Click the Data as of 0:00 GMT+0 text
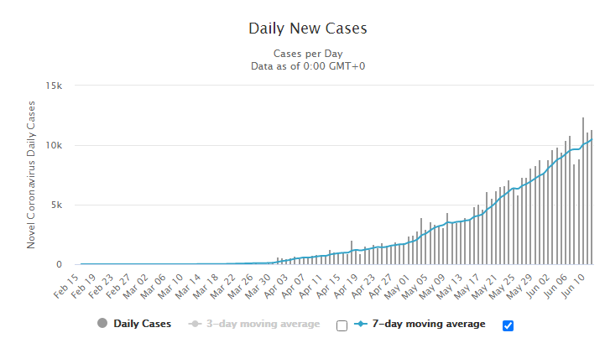 point(308,66)
